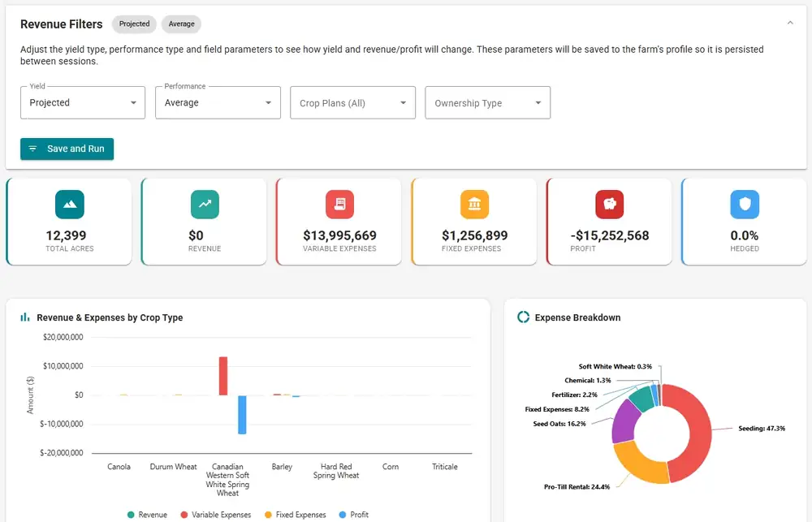Click the Variable Expenses receipt icon
This screenshot has height=522, width=812.
pos(339,204)
